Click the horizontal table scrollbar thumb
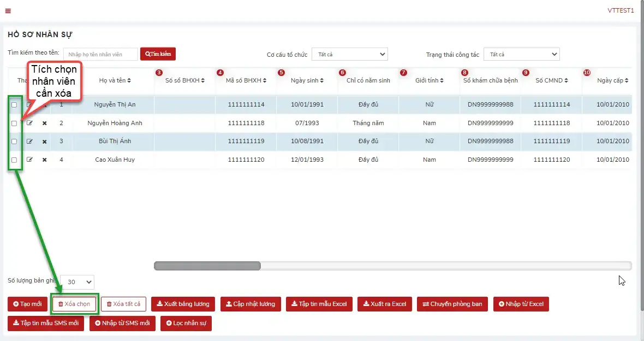This screenshot has height=341, width=644. pyautogui.click(x=207, y=266)
